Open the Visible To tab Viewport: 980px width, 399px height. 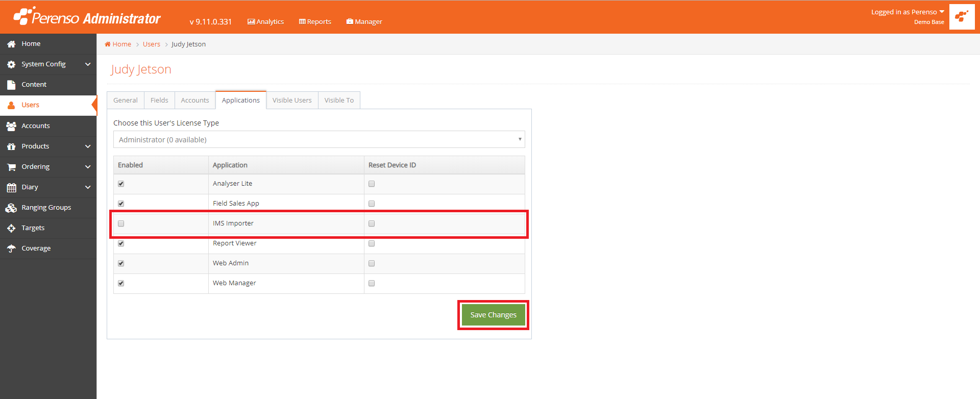[x=339, y=100]
